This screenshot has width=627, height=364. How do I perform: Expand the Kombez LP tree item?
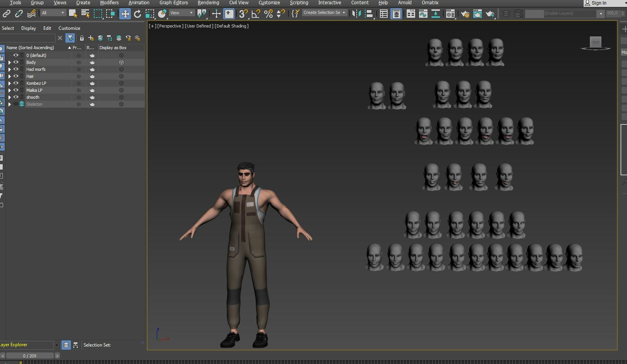click(x=9, y=83)
